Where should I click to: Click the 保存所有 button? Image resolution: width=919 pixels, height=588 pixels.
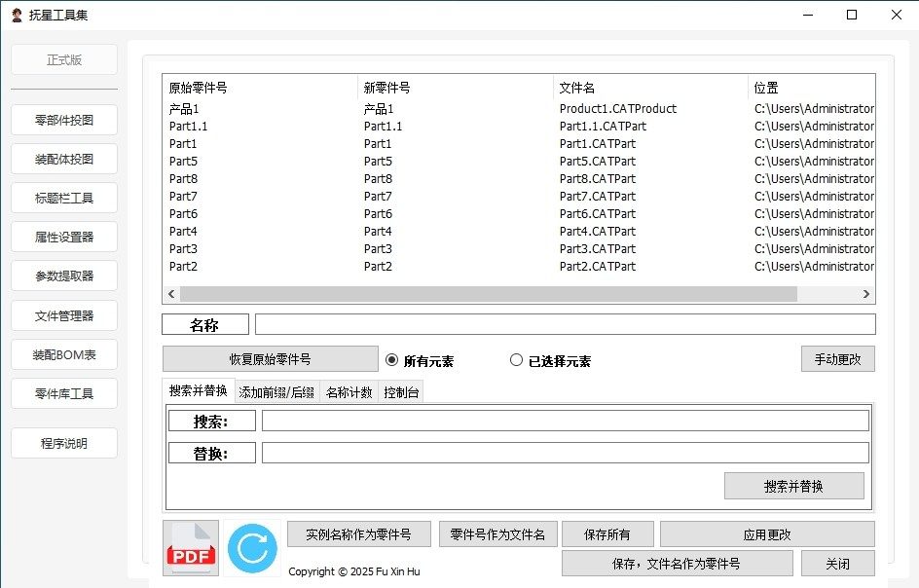[607, 534]
